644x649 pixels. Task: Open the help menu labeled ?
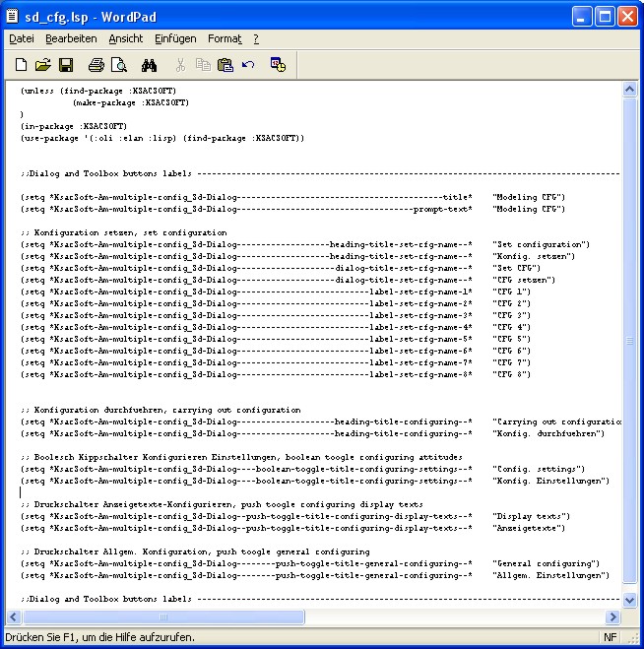[x=256, y=38]
